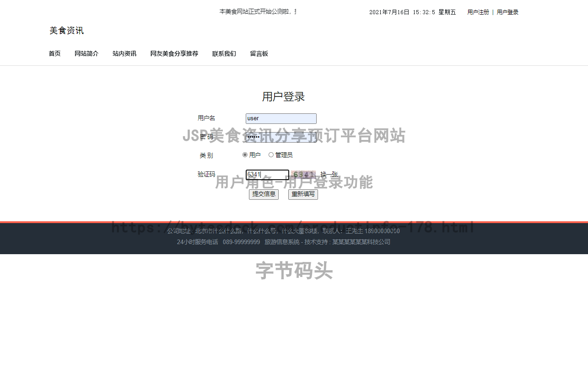The height and width of the screenshot is (384, 588).
Task: Open the 联系我们 menu item
Action: (x=224, y=53)
